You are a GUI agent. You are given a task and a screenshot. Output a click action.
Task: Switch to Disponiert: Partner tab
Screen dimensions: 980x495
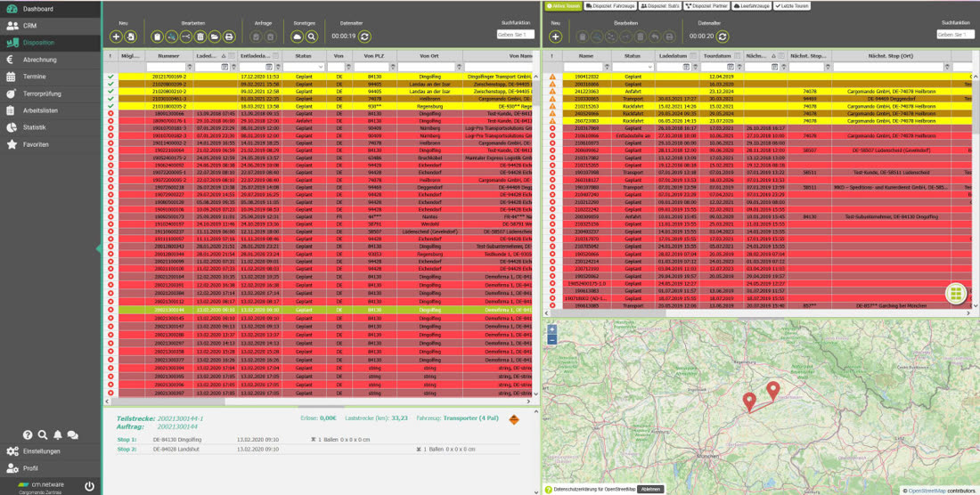(x=706, y=5)
